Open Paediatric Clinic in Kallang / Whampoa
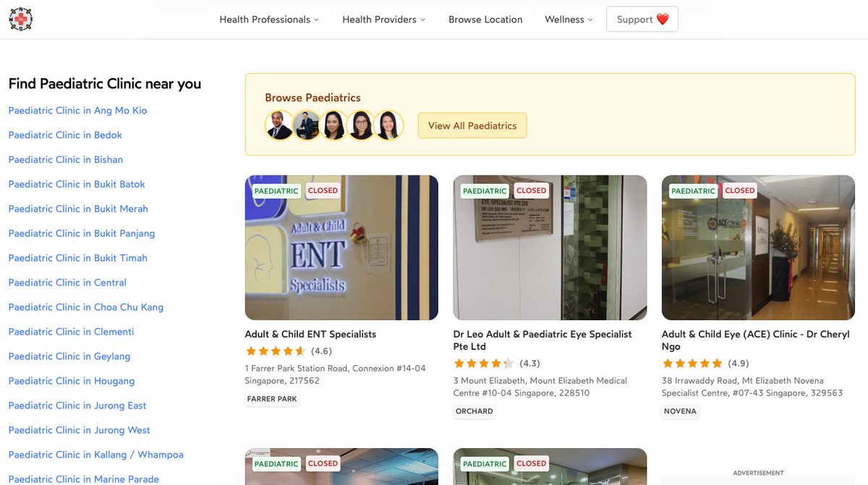The image size is (868, 485). pyautogui.click(x=96, y=455)
